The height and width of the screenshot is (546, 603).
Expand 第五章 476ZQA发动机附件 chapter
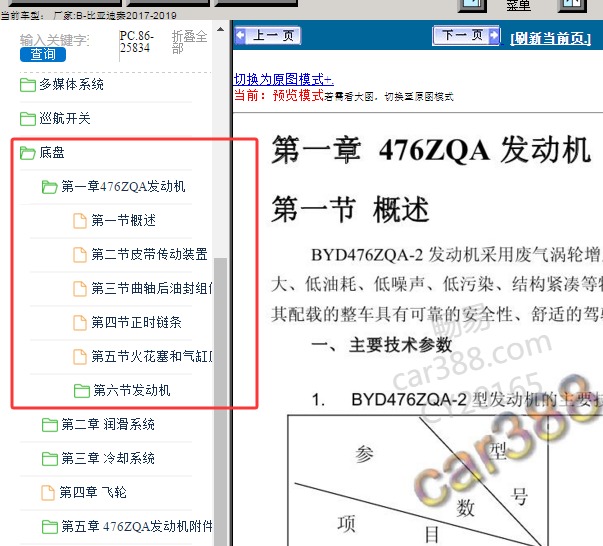[x=137, y=526]
